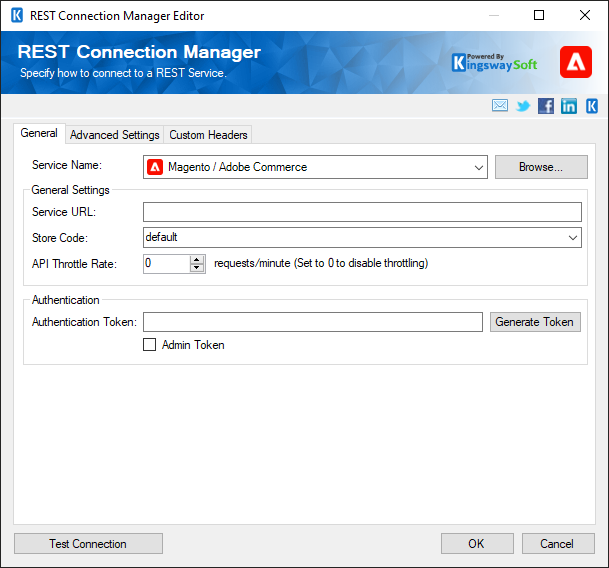
Task: Increase API Throttle Rate with up arrow
Action: 197,260
